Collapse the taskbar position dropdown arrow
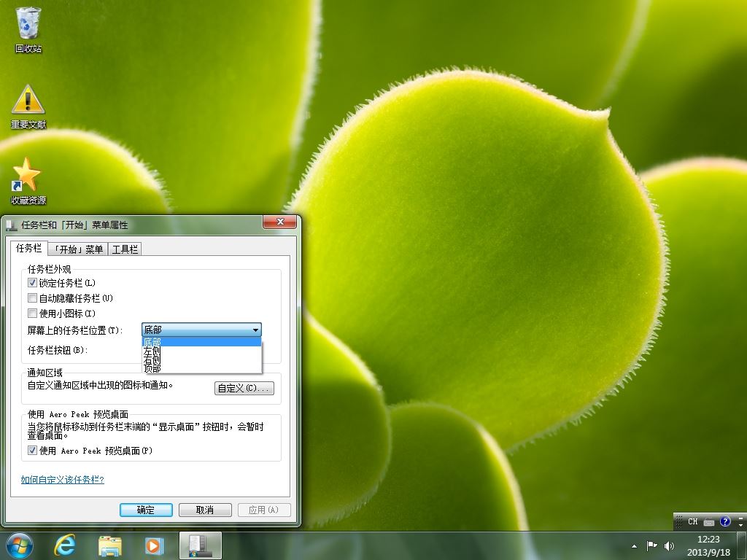The width and height of the screenshot is (747, 560). (255, 330)
